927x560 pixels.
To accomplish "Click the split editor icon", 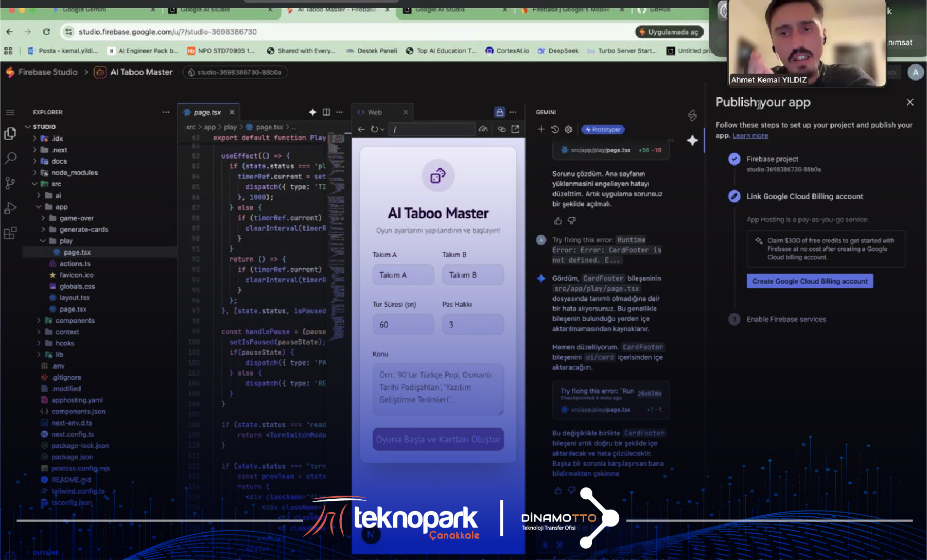I will pyautogui.click(x=326, y=112).
